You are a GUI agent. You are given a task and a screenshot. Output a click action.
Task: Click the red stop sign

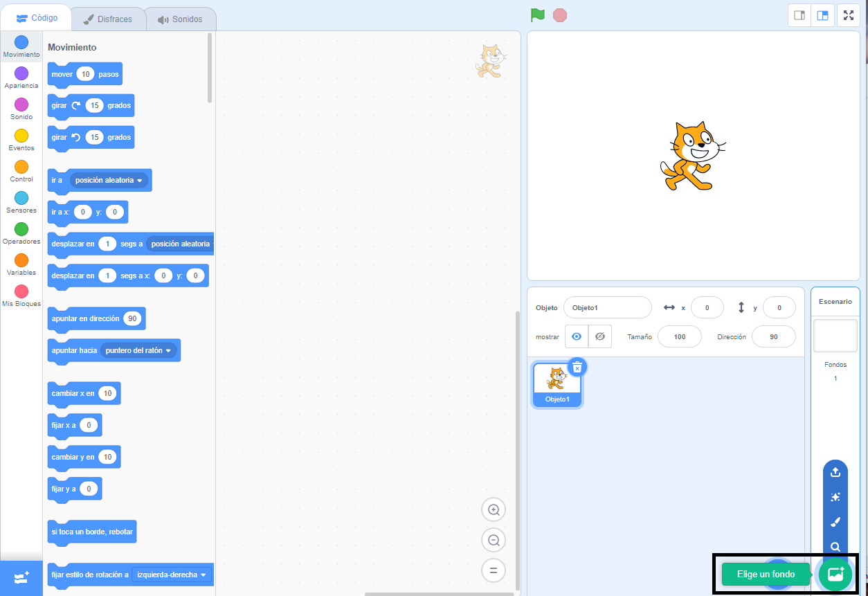560,15
